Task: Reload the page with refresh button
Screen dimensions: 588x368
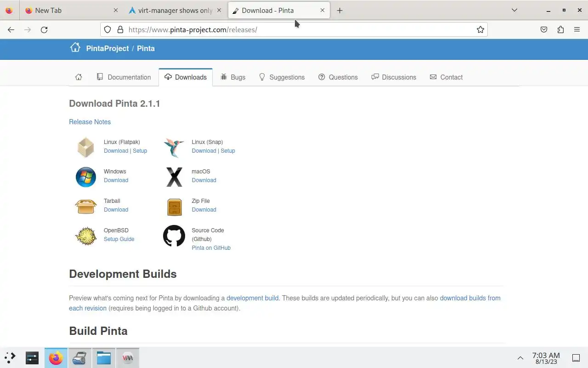Action: pyautogui.click(x=44, y=29)
